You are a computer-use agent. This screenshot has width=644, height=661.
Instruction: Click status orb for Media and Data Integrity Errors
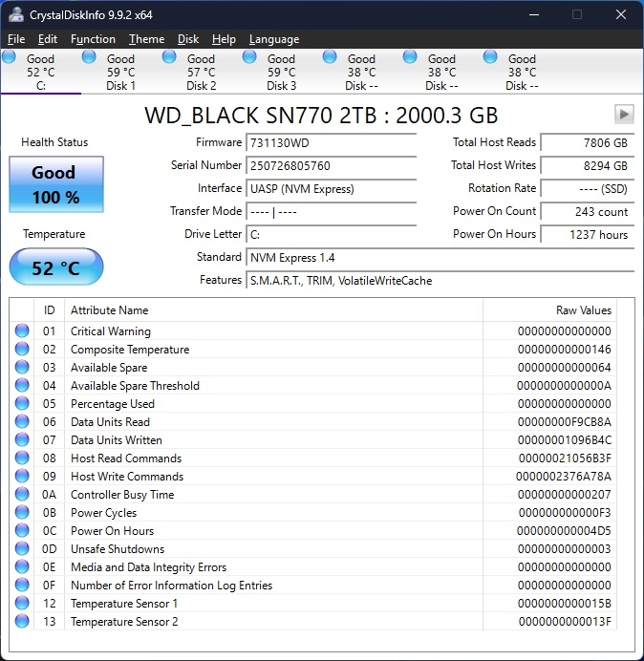[22, 566]
